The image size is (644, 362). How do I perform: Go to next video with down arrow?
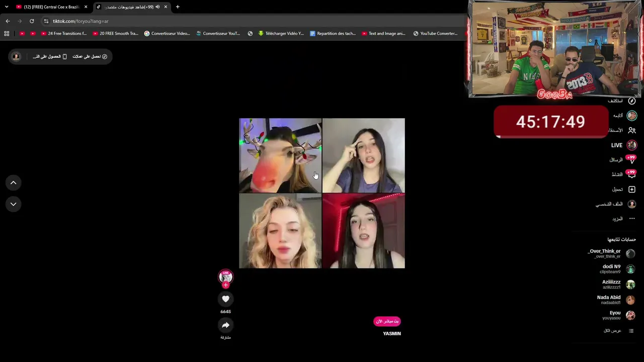click(x=14, y=204)
